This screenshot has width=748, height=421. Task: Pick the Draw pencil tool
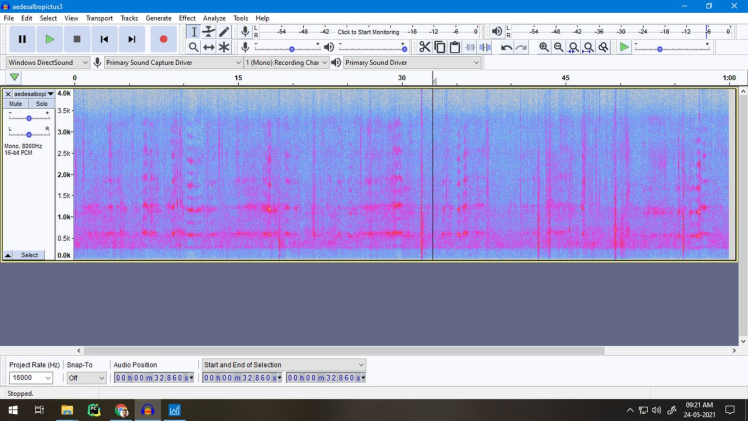224,32
